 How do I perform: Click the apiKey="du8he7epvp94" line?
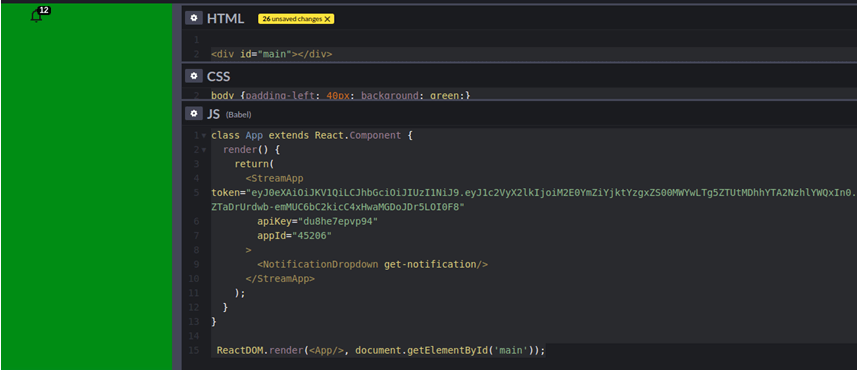(318, 221)
